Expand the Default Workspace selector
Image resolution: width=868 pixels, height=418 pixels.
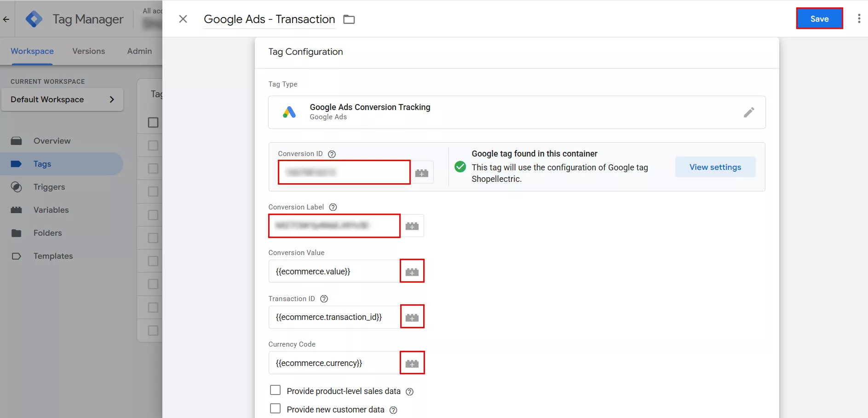click(x=63, y=99)
